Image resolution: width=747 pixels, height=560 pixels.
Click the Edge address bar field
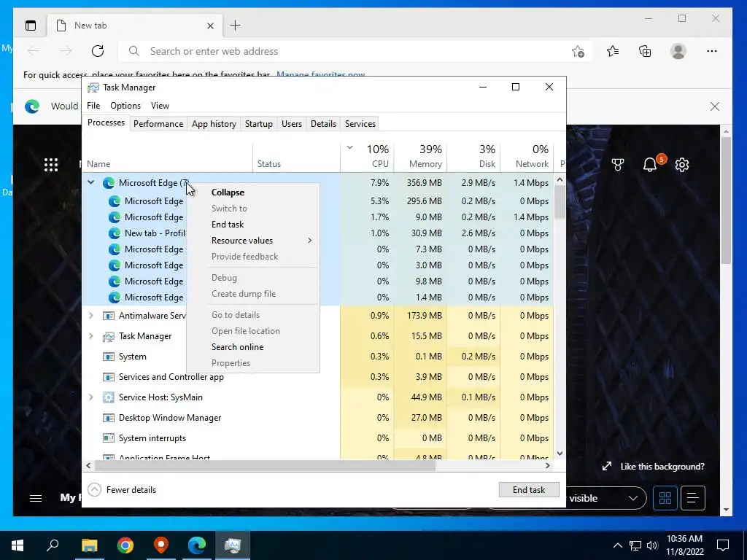click(x=355, y=52)
